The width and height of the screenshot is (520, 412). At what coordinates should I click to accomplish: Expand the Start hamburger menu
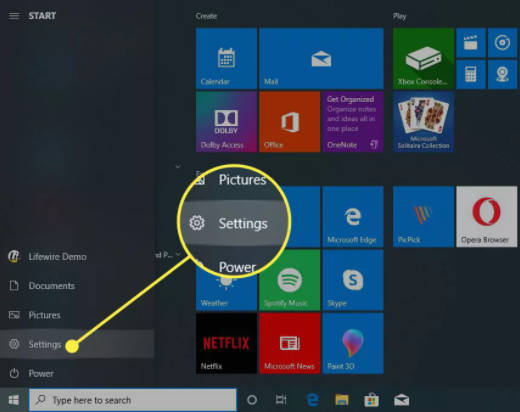(14, 16)
